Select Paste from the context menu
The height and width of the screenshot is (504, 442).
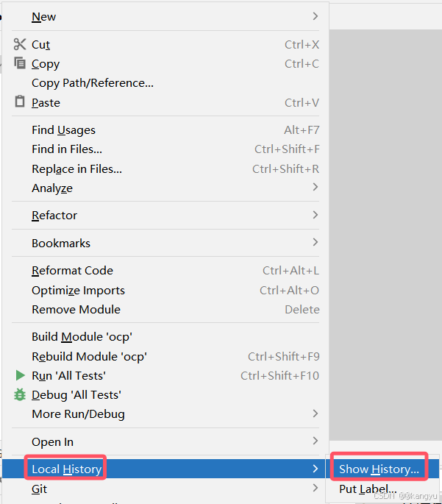[x=165, y=103]
